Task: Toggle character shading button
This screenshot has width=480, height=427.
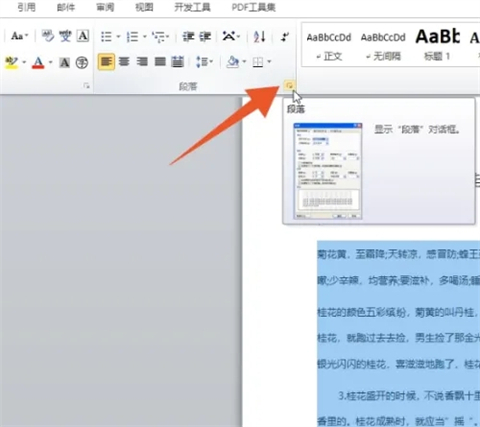Action: [x=64, y=62]
